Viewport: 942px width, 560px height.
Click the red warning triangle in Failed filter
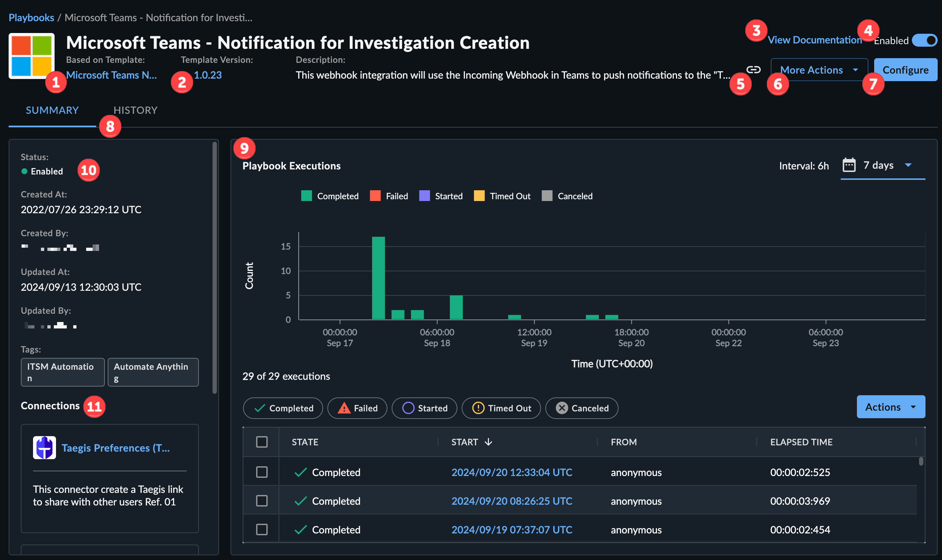coord(344,408)
